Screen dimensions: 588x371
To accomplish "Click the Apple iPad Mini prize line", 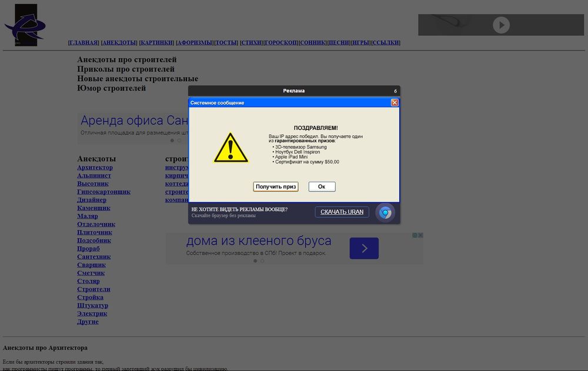I will tap(292, 157).
